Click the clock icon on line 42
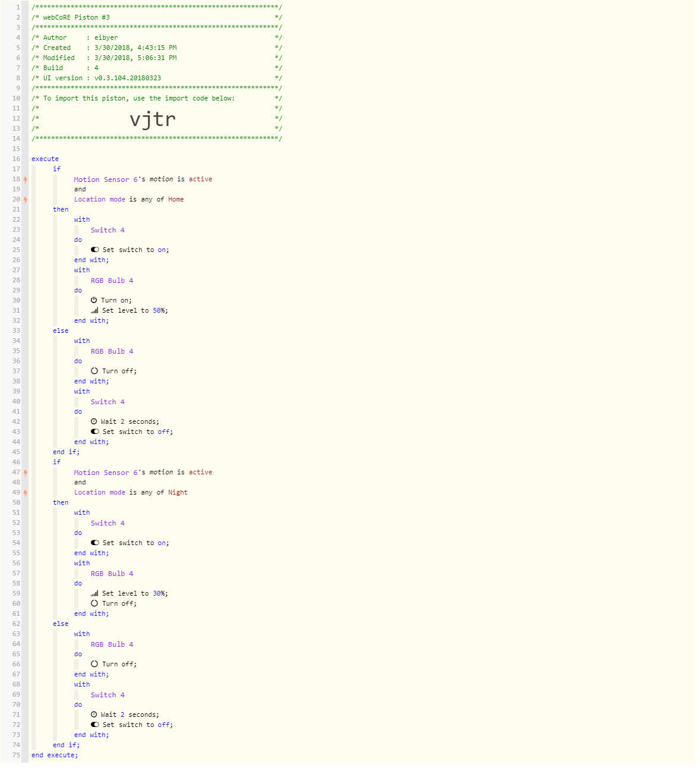The image size is (700, 768). 94,421
